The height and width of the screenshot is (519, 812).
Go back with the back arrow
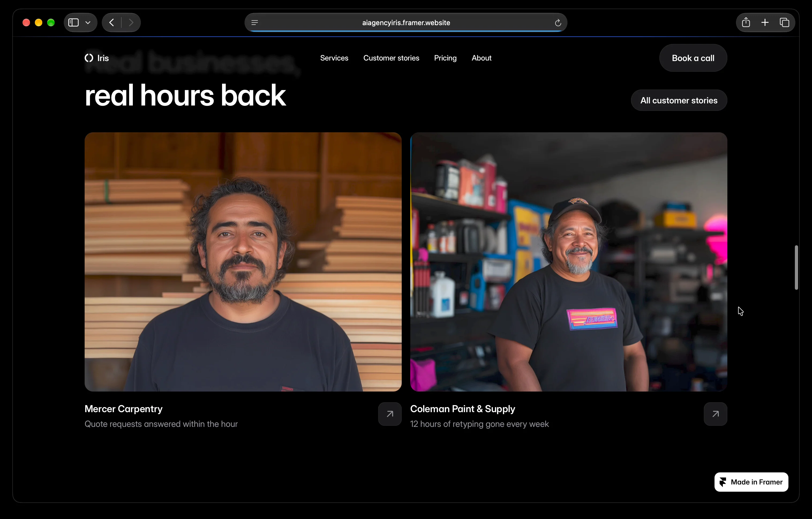[112, 22]
